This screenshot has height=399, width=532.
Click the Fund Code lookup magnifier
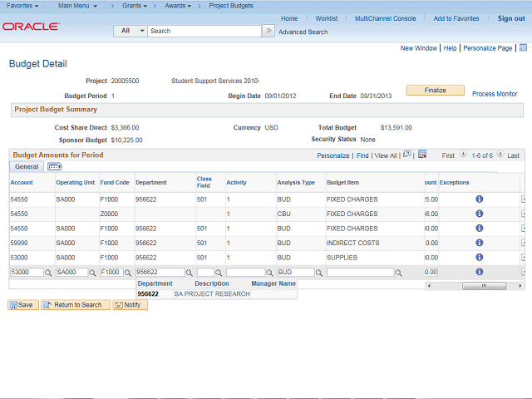coord(128,273)
